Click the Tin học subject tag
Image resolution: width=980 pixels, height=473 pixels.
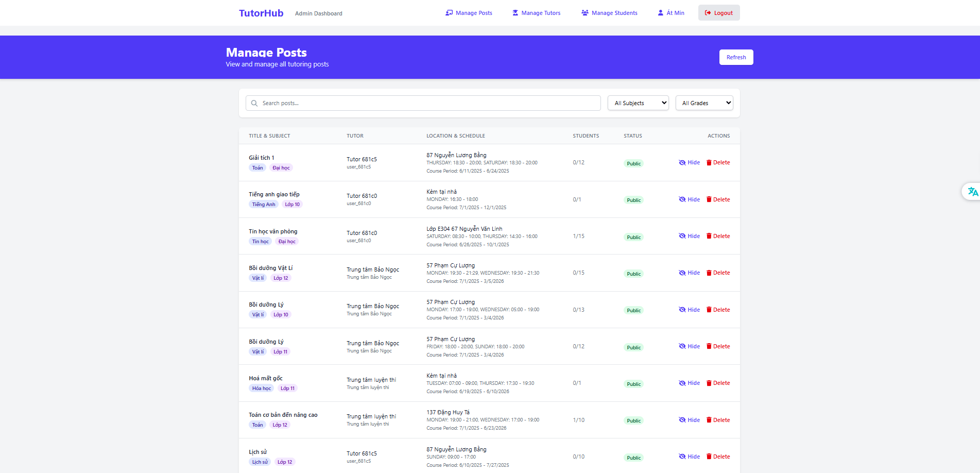261,242
